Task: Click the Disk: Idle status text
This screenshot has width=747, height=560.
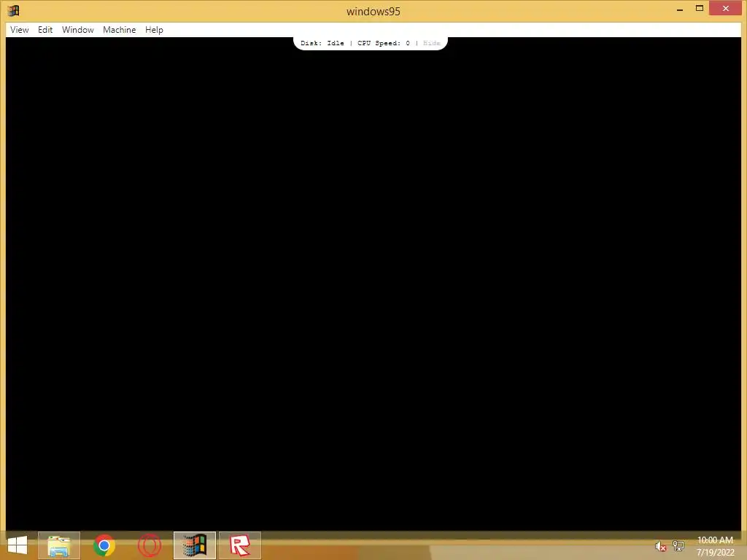Action: pos(322,43)
